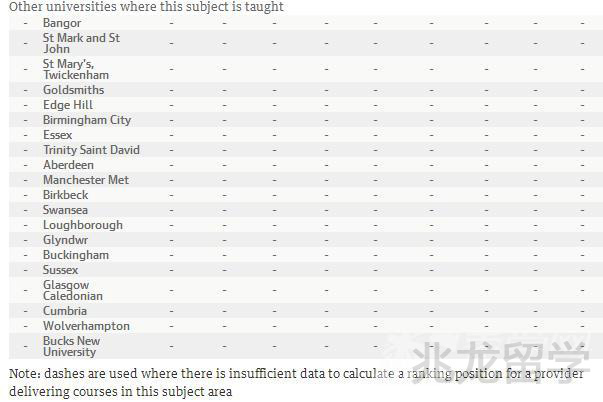Click on Sussex in the list

click(x=60, y=270)
